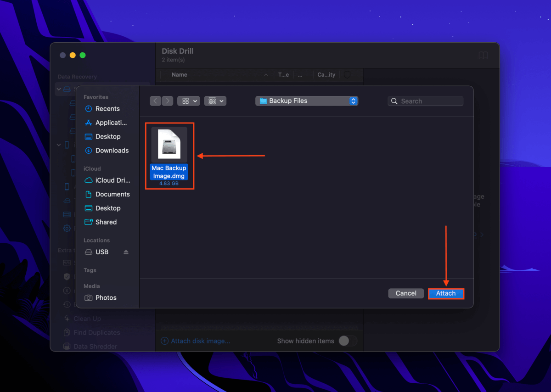The height and width of the screenshot is (392, 551).
Task: Open Clean Up in Disk Drill sidebar
Action: [87, 319]
